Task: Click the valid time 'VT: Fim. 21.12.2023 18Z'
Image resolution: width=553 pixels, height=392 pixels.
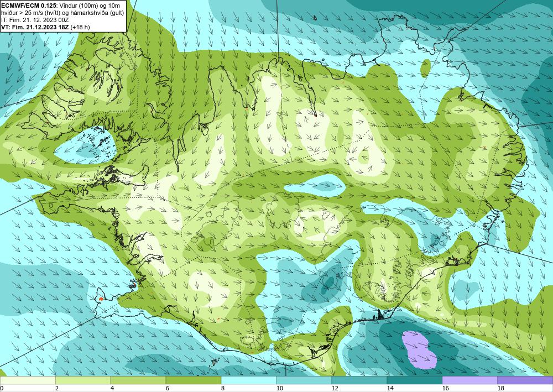Action: point(35,27)
